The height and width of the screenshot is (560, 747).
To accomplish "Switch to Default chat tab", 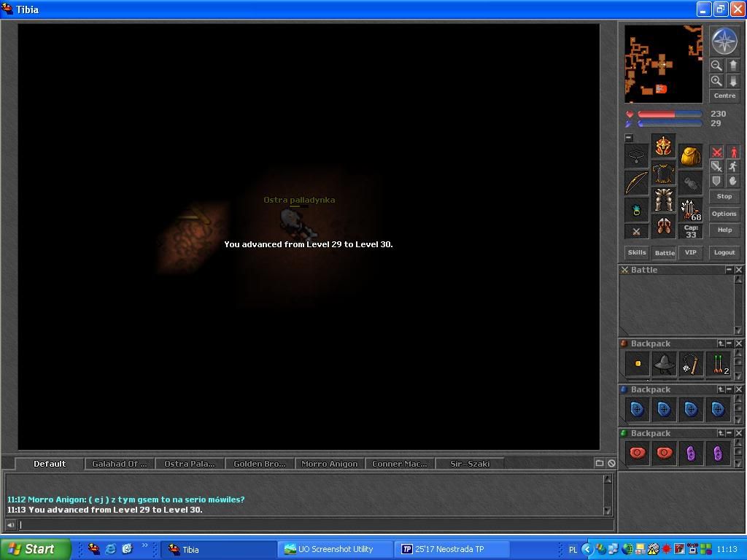I will pyautogui.click(x=50, y=464).
